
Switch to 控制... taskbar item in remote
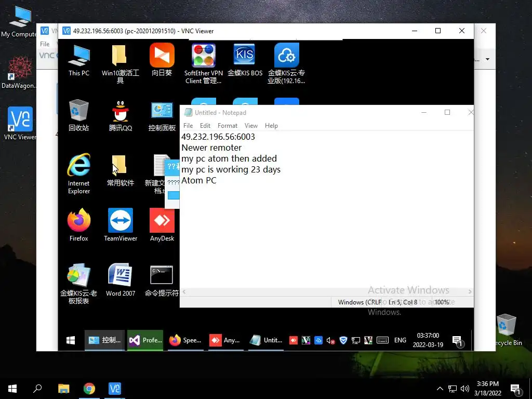104,340
